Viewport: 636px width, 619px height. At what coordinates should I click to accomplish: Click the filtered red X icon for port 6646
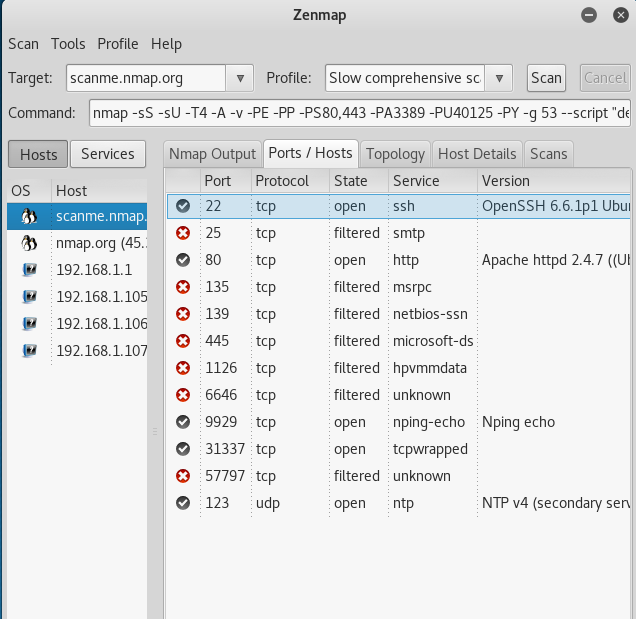(183, 395)
